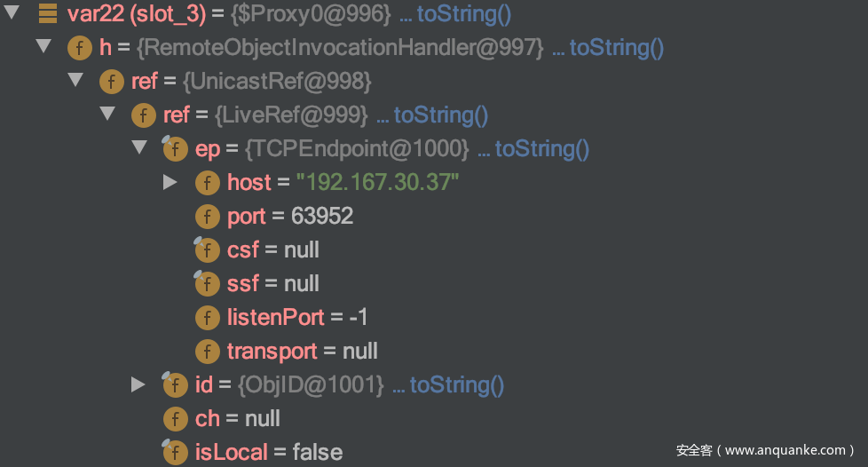Collapse the h RemoteObjectInvocationHandler node

tap(43, 46)
